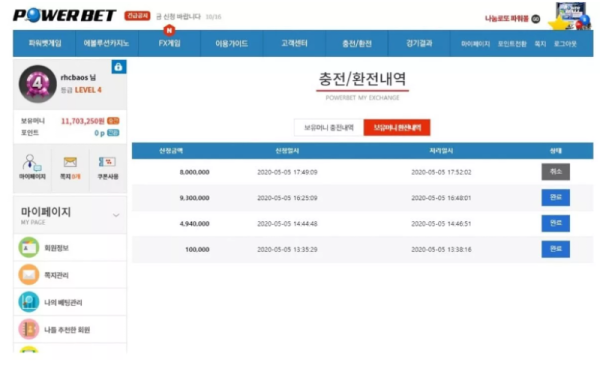
Task: Click the processed time 2020-05-05 17:52:02
Action: coord(441,172)
